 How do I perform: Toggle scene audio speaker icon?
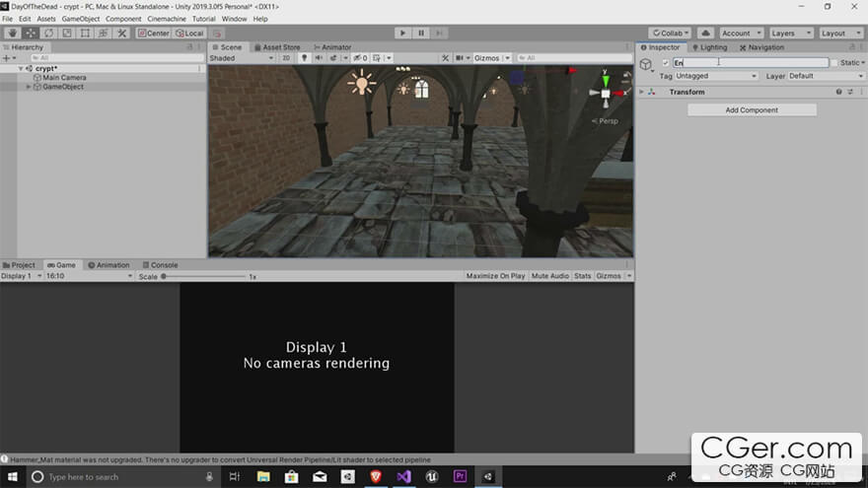(320, 58)
